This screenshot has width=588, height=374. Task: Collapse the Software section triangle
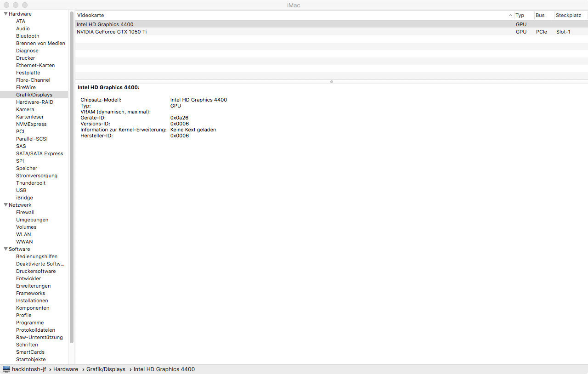[x=6, y=249]
